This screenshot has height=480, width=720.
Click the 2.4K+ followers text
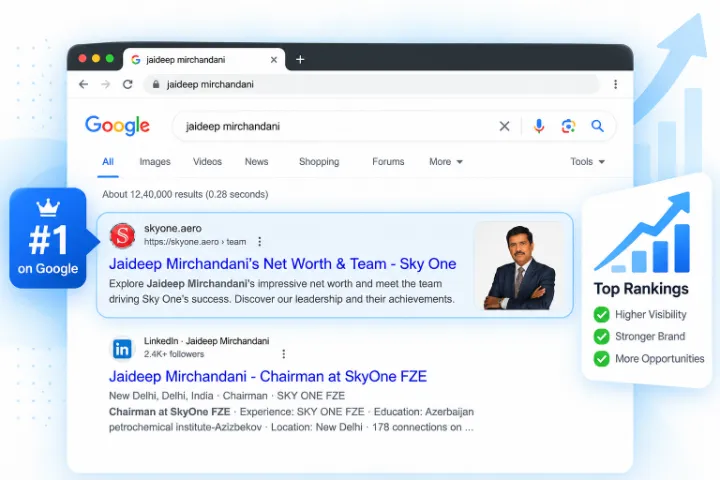tap(174, 354)
